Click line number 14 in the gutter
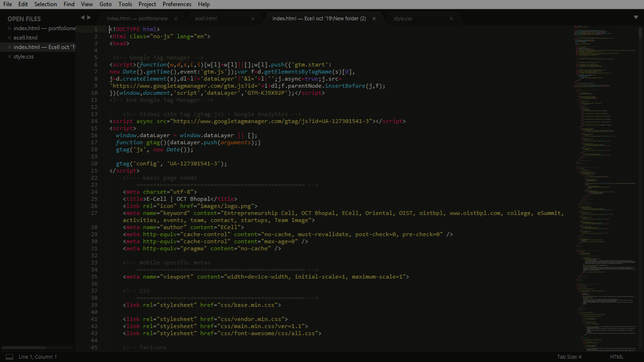 94,121
